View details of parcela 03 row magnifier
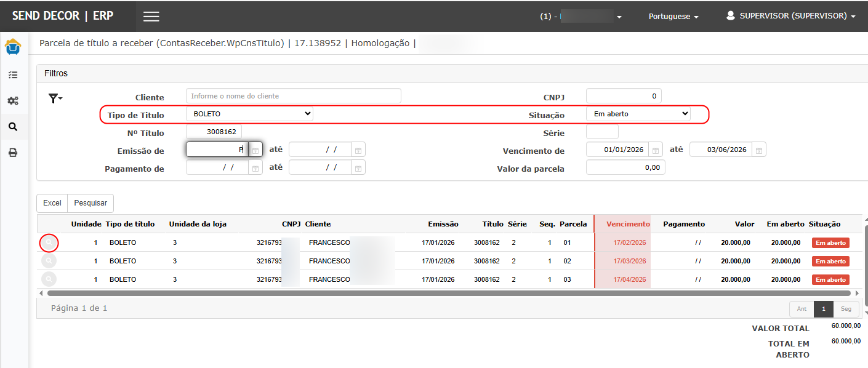The height and width of the screenshot is (368, 868). pyautogui.click(x=49, y=279)
